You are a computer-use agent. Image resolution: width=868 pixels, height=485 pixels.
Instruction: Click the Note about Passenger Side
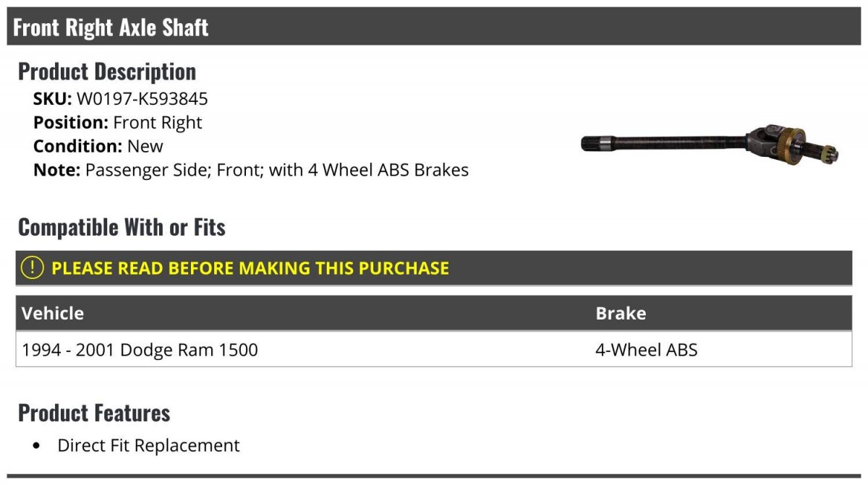(251, 170)
